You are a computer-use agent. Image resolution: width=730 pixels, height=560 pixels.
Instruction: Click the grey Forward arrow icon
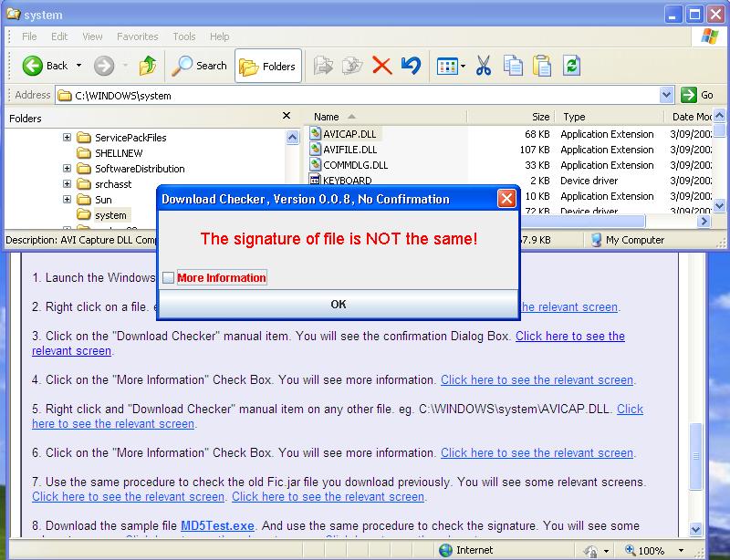pyautogui.click(x=104, y=66)
